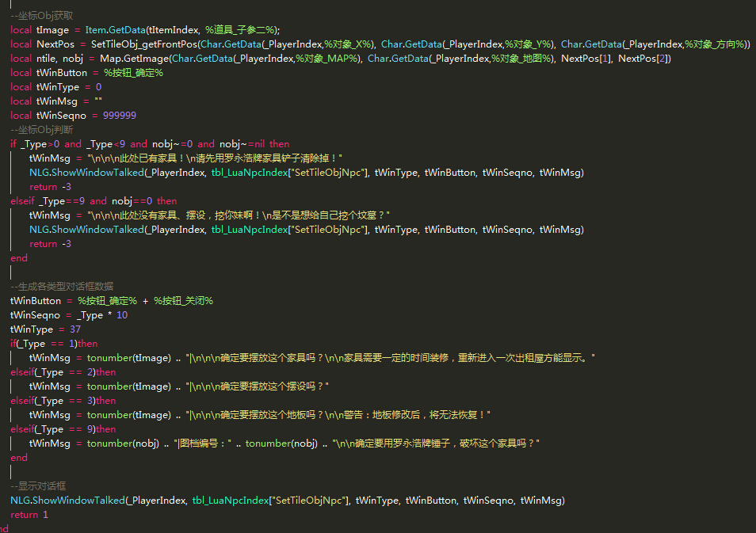Click the "elseif(_Type == 2)then" line
This screenshot has width=756, height=533.
(x=63, y=372)
